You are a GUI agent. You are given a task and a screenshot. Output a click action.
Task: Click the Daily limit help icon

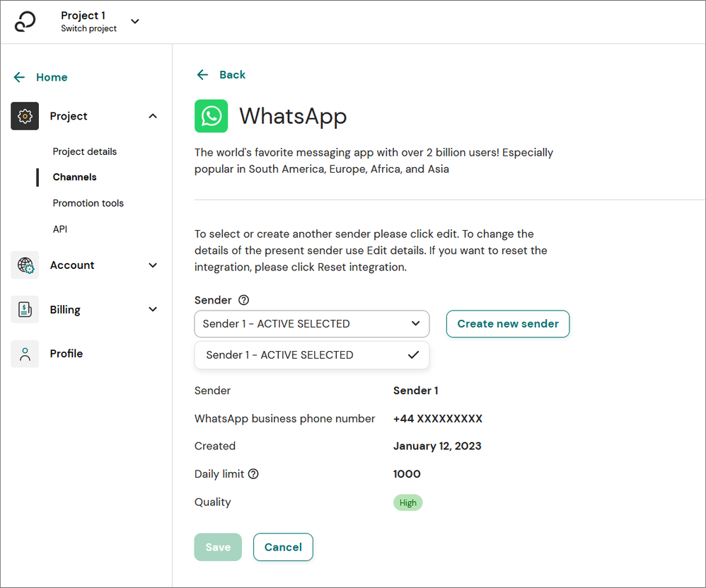pos(253,473)
